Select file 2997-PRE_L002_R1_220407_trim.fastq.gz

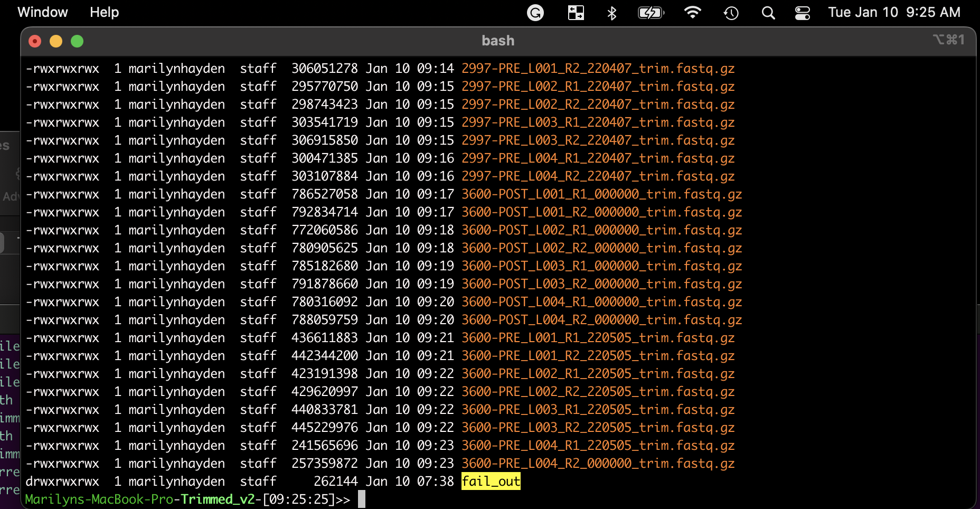click(598, 86)
